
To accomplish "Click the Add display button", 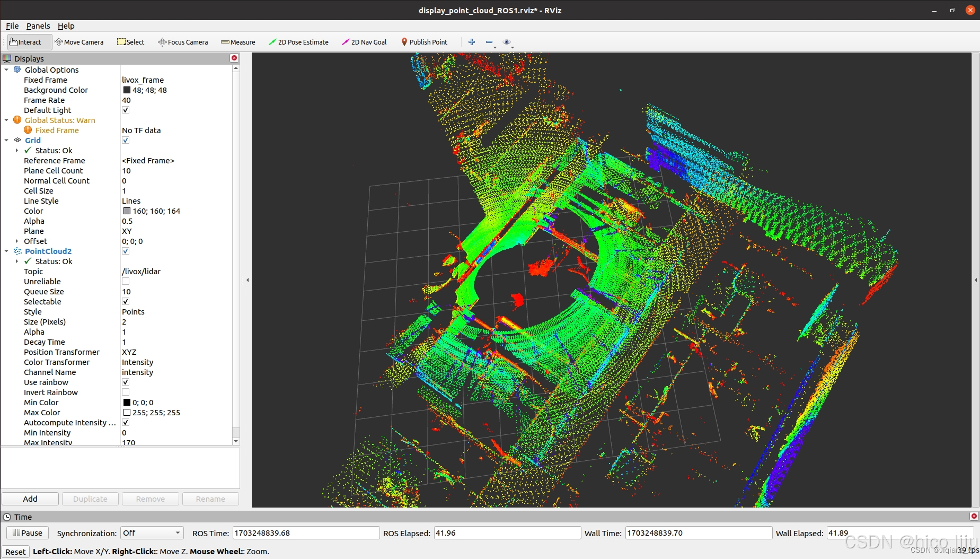I will (30, 499).
